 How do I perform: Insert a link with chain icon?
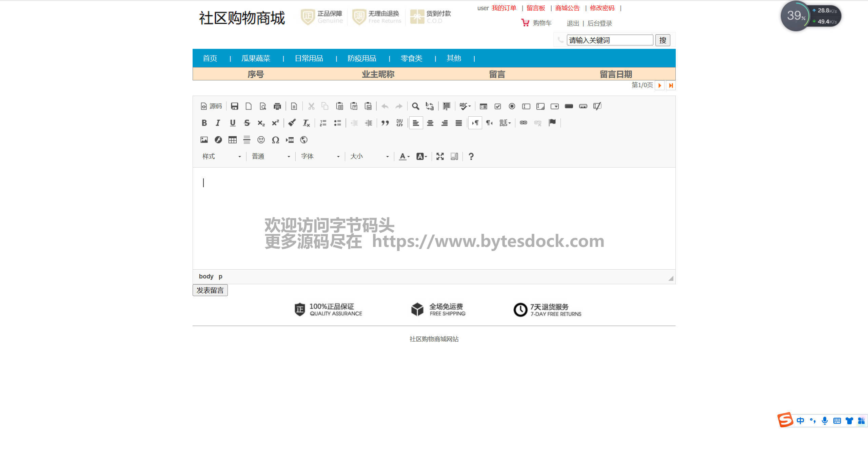[523, 123]
